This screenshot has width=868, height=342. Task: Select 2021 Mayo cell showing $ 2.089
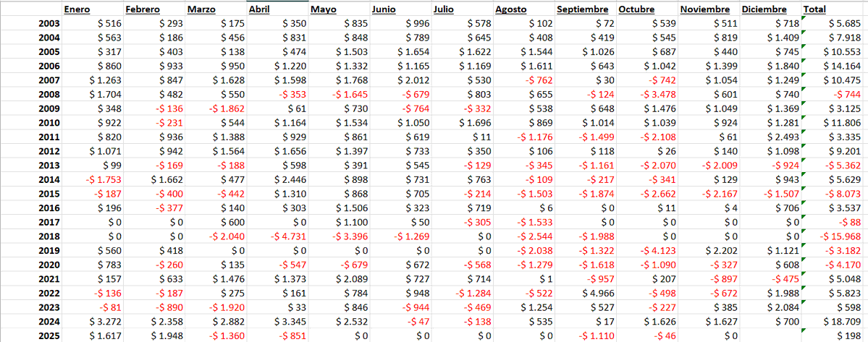pos(340,279)
